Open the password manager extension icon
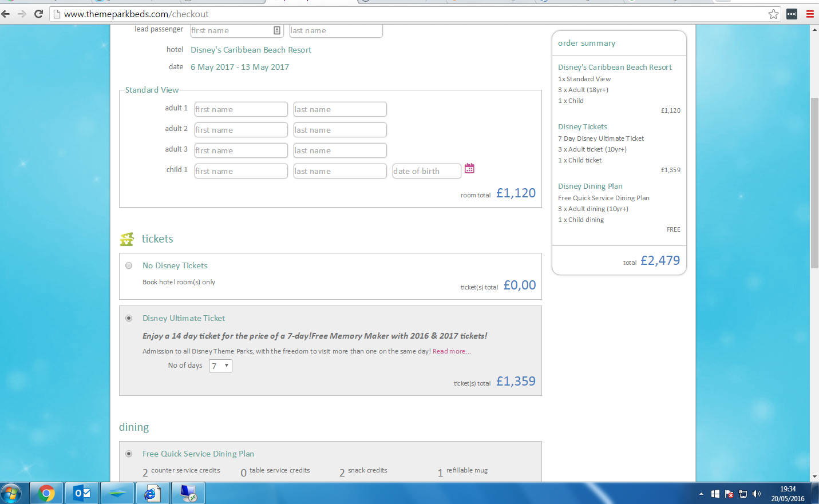819x504 pixels. (792, 14)
